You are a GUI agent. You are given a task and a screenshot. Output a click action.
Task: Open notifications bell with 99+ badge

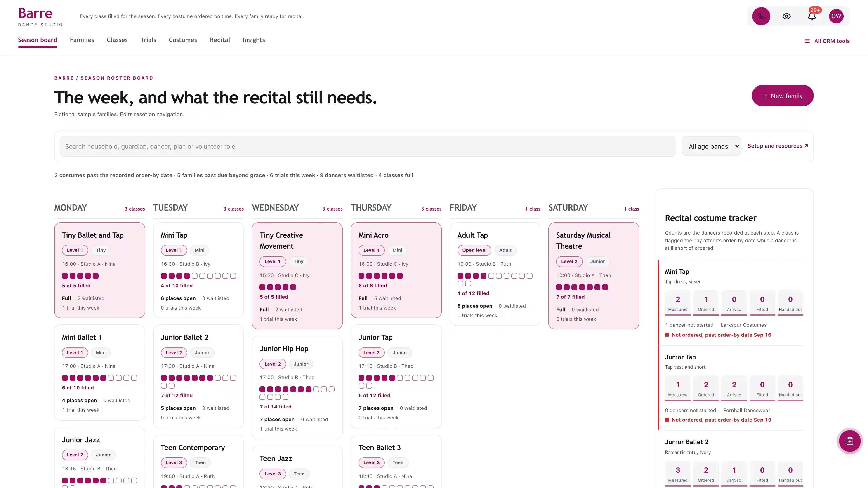[x=812, y=16]
